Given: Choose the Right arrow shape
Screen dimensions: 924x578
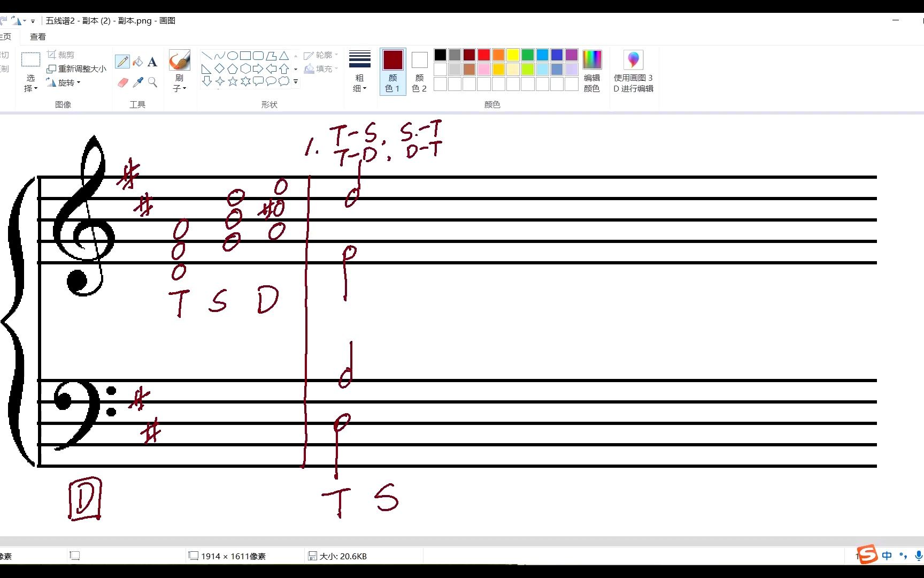Looking at the screenshot, I should [x=258, y=69].
